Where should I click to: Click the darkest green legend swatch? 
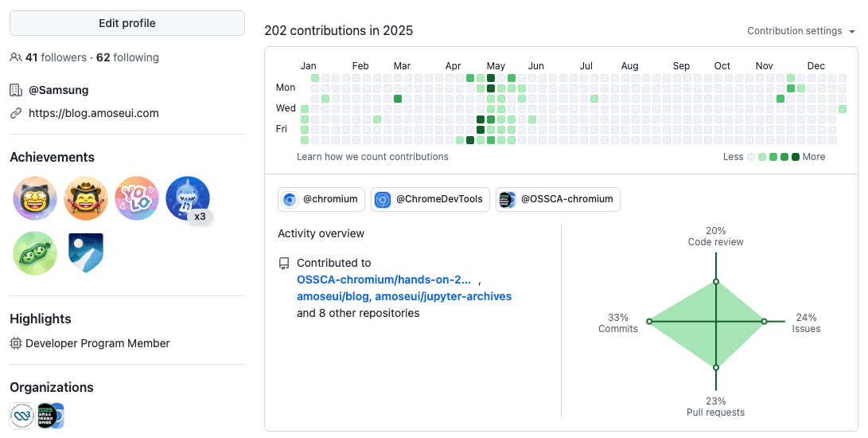tap(795, 157)
